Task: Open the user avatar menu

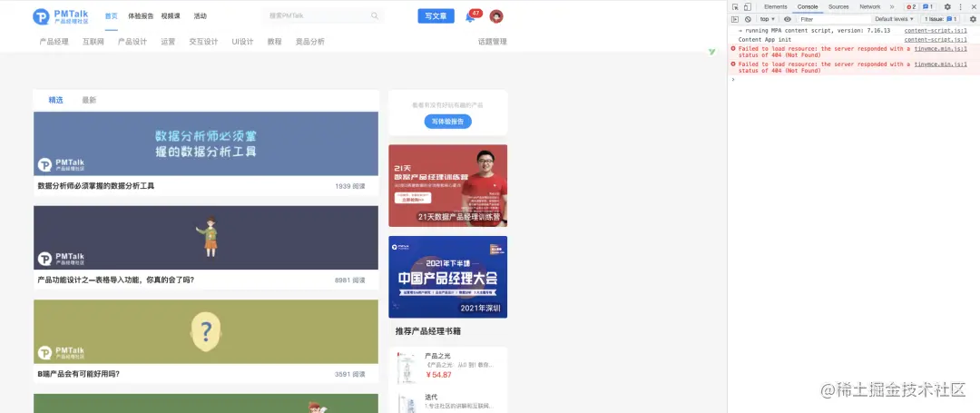Action: (496, 16)
